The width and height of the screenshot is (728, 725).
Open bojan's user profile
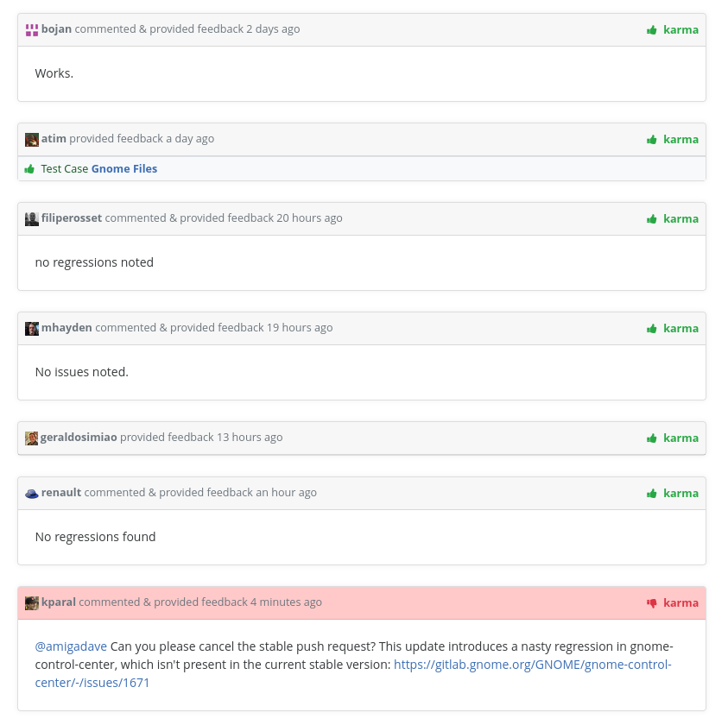point(56,28)
